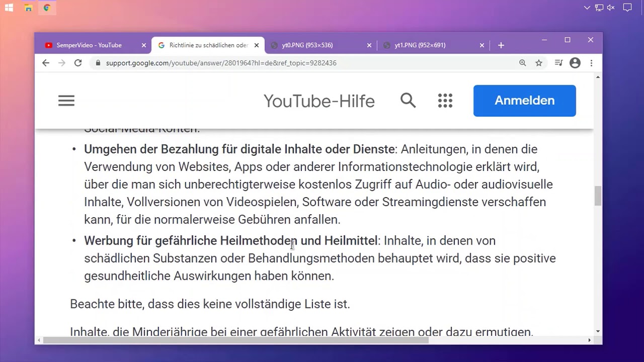Screen dimensions: 644x362
Task: Go forward to the next page
Action: tap(62, 63)
